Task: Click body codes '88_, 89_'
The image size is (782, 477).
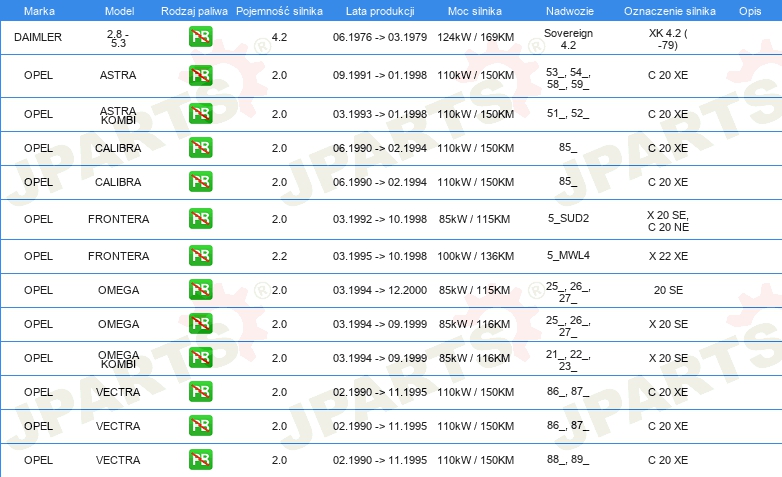Action: click(568, 459)
